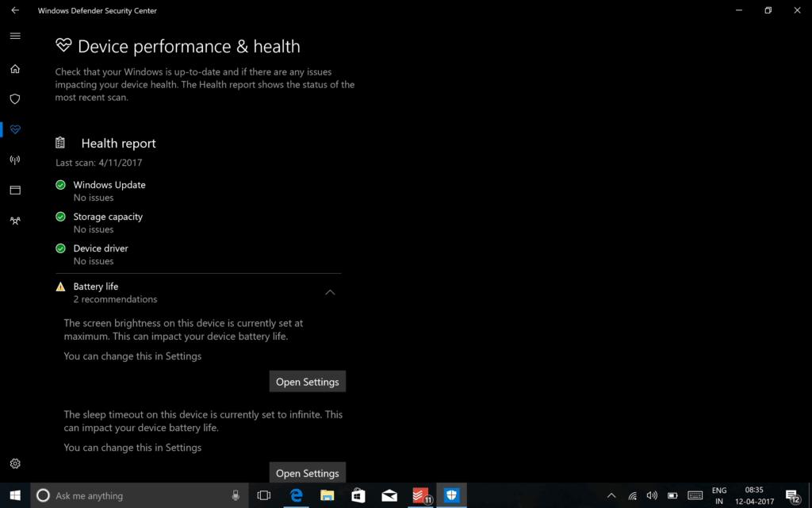Screen dimensions: 812x508
Task: Select Device performance & health heart icon in sidebar
Action: (15, 129)
